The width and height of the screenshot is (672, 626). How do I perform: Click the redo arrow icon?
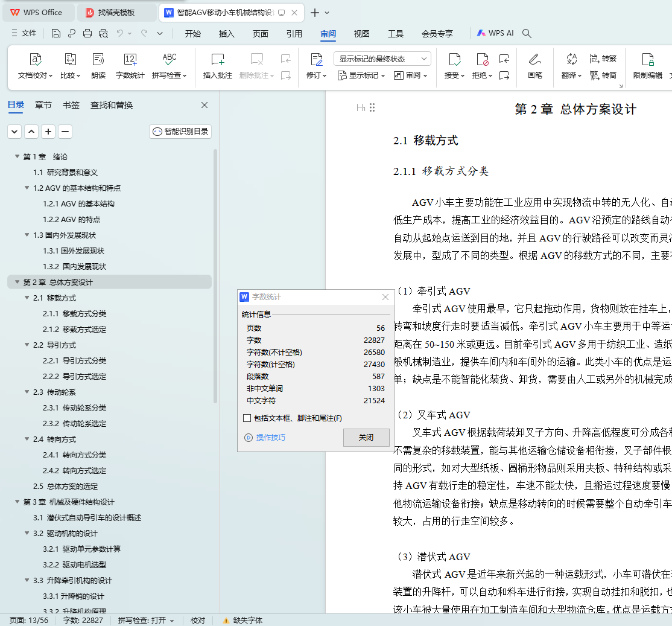[144, 33]
